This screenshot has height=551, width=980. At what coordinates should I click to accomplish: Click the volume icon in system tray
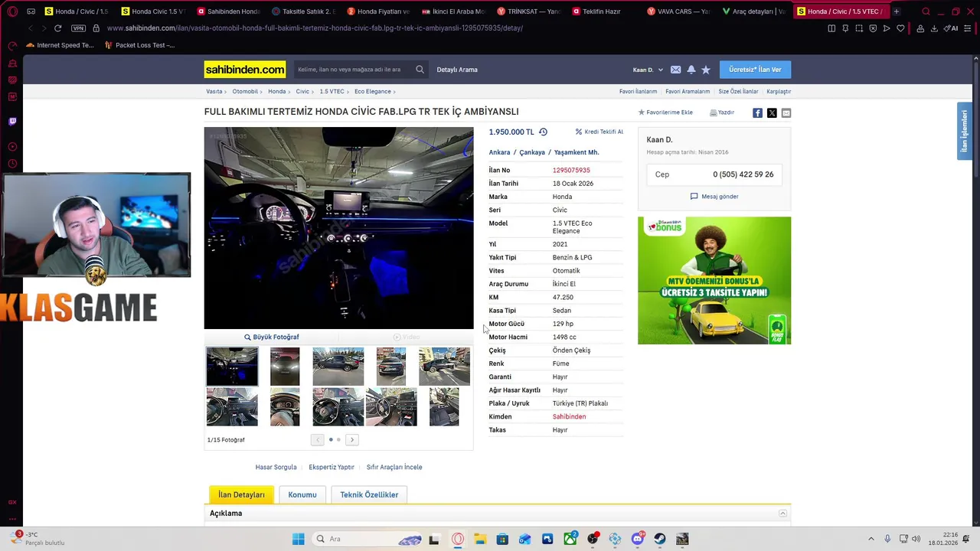(x=916, y=539)
